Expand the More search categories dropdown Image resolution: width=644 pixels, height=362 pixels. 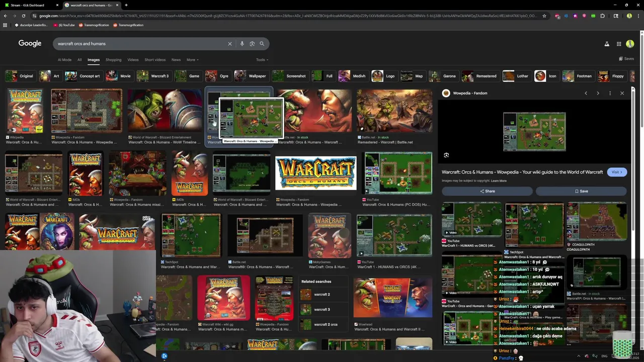tap(193, 60)
